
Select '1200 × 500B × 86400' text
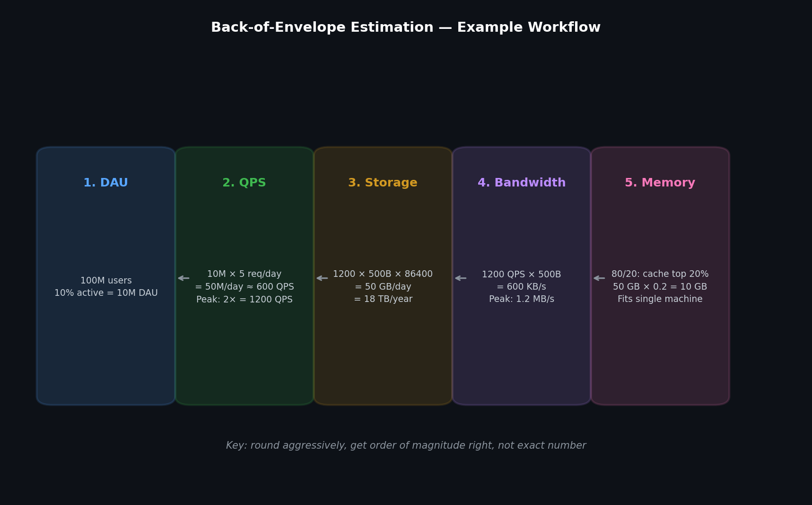click(x=383, y=274)
